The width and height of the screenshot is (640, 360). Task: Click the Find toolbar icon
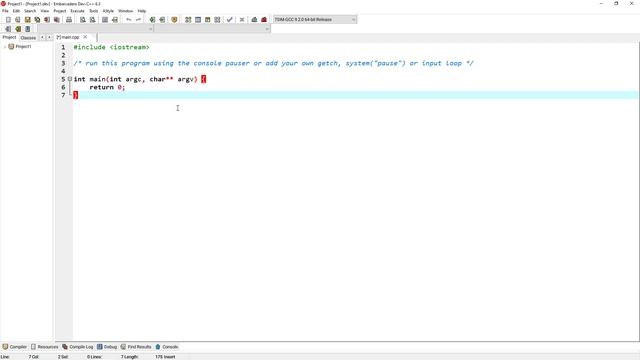tap(83, 20)
